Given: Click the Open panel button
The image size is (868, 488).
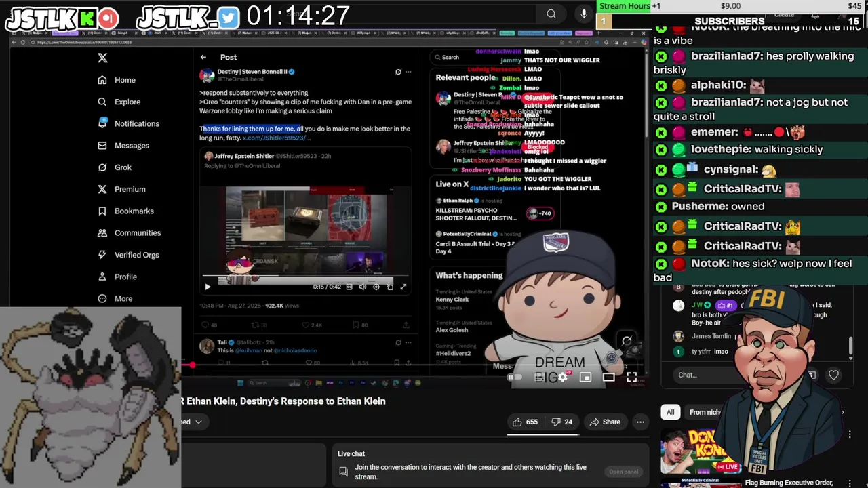Looking at the screenshot, I should (623, 472).
